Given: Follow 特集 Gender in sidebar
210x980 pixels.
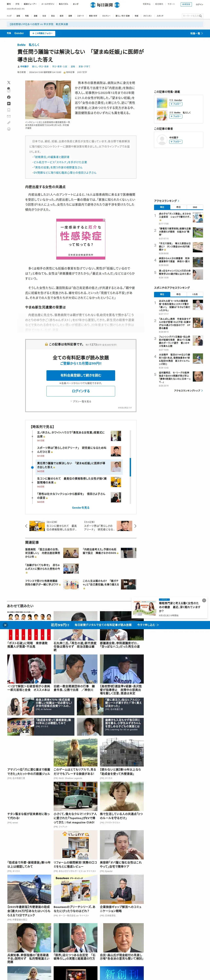Looking at the screenshot, I should (176, 104).
